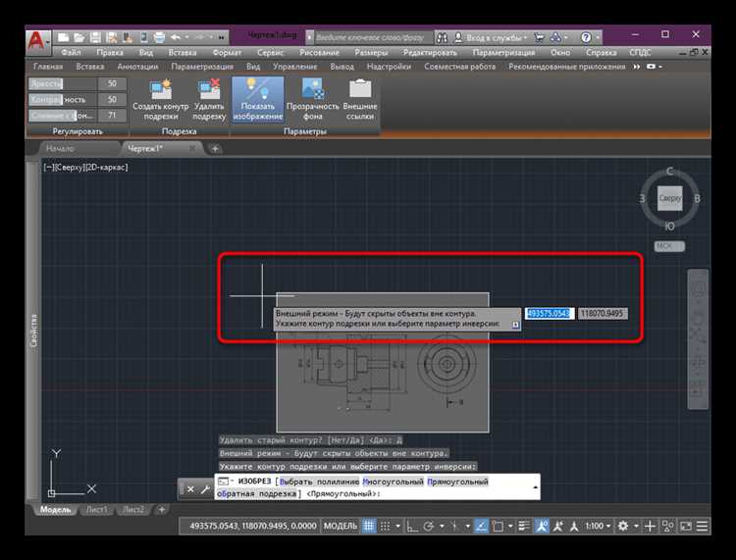The image size is (736, 560).
Task: Select Многоугольный command option
Action: click(x=393, y=482)
